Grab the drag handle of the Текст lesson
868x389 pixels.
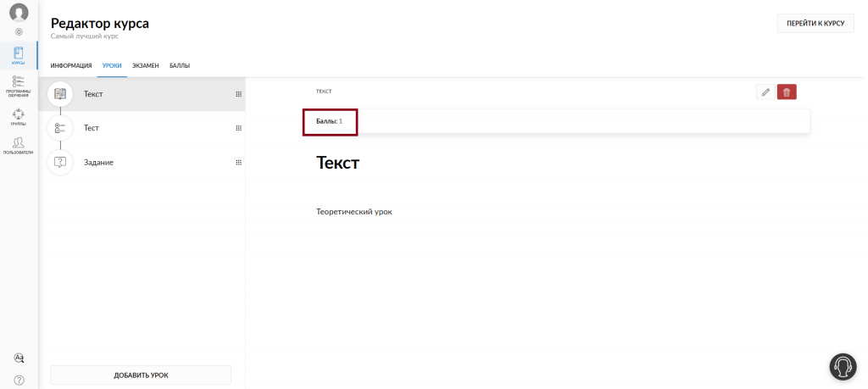click(238, 94)
